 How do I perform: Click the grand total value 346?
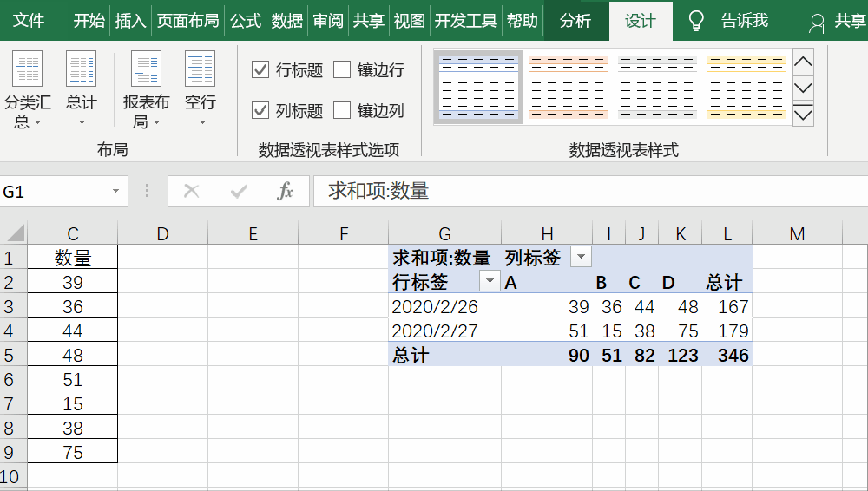tap(727, 355)
